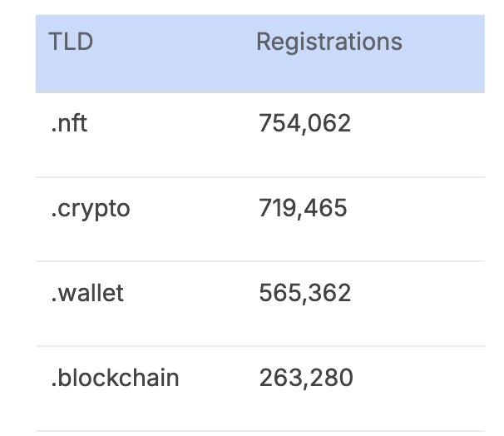Select the 263,280 registrations value
The image size is (504, 436).
pos(306,378)
